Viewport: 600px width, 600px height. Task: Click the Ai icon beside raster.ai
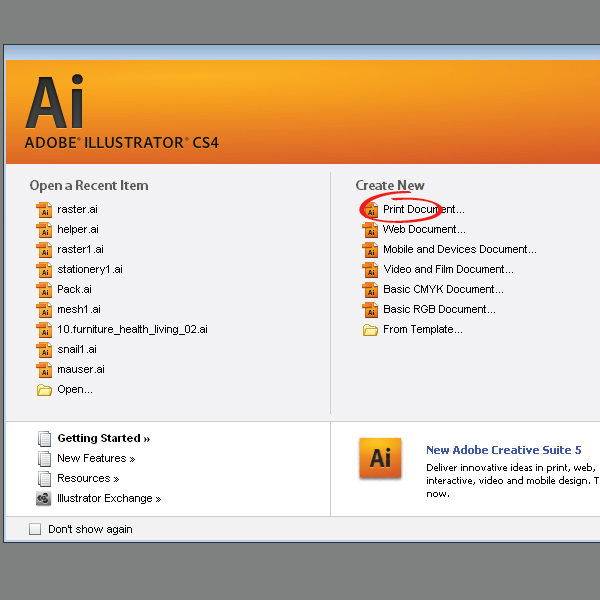(44, 210)
